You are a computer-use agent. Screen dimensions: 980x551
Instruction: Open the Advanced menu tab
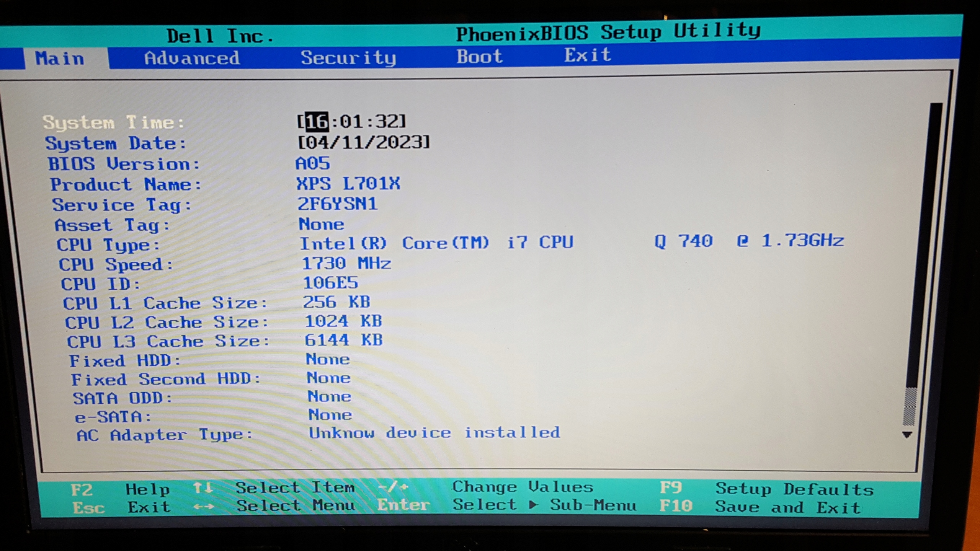(x=192, y=58)
